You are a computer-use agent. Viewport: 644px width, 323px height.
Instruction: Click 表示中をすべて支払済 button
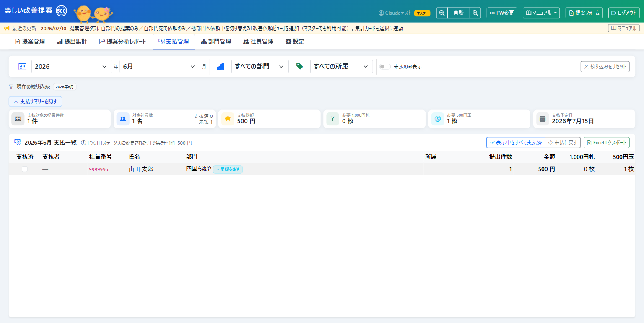(x=515, y=143)
